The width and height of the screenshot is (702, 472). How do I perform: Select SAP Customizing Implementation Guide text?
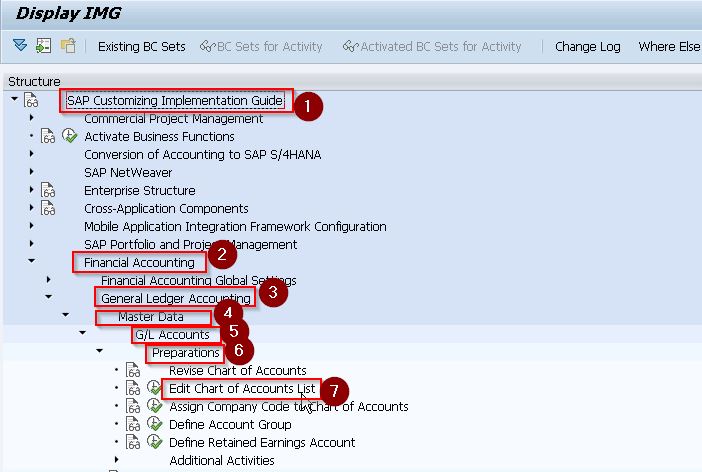(x=175, y=101)
